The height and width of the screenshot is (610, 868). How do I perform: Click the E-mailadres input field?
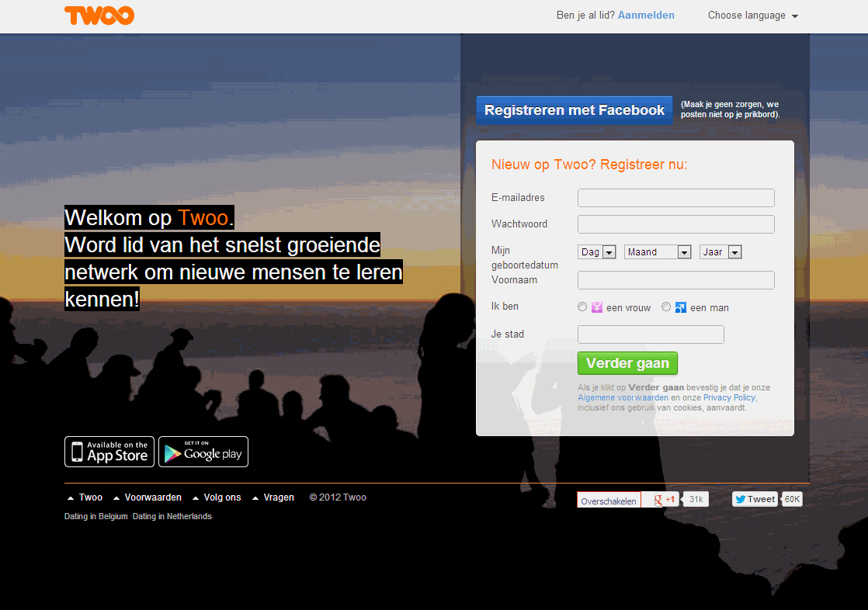[x=676, y=198]
